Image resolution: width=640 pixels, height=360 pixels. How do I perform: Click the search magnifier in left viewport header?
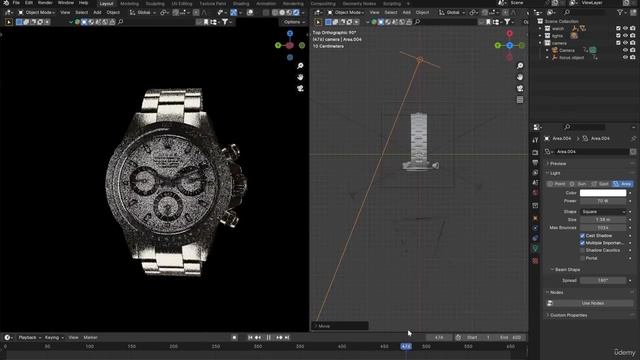(120, 22)
